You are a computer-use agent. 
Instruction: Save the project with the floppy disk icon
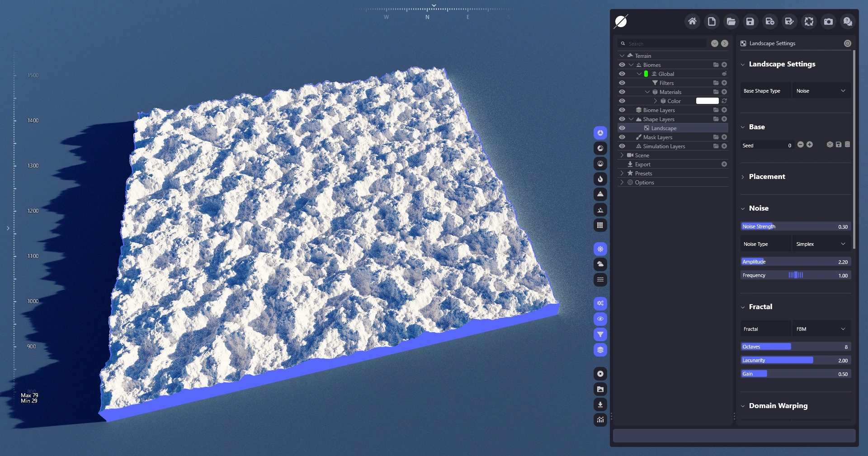[x=750, y=21]
